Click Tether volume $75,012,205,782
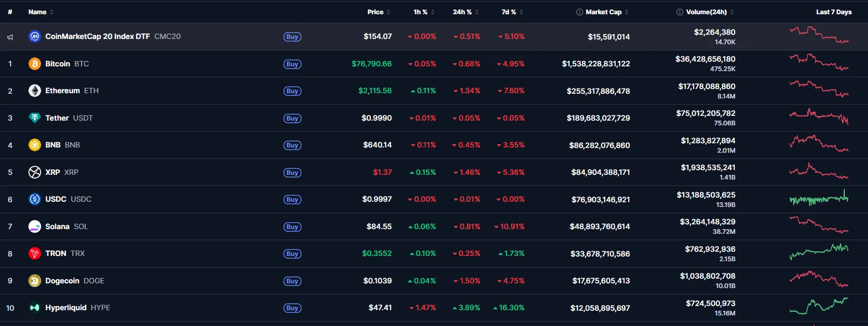This screenshot has width=868, height=326. click(706, 113)
